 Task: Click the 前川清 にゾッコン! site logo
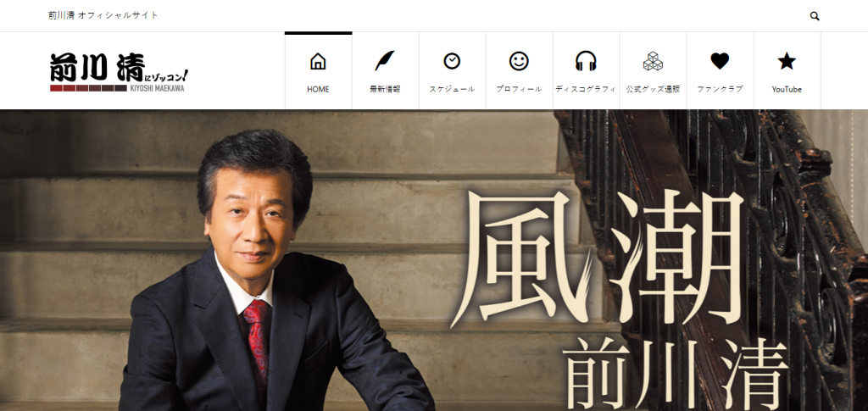pyautogui.click(x=118, y=71)
